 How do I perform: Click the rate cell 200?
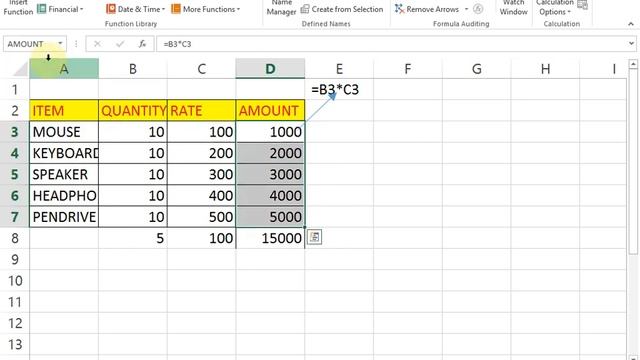click(x=201, y=153)
